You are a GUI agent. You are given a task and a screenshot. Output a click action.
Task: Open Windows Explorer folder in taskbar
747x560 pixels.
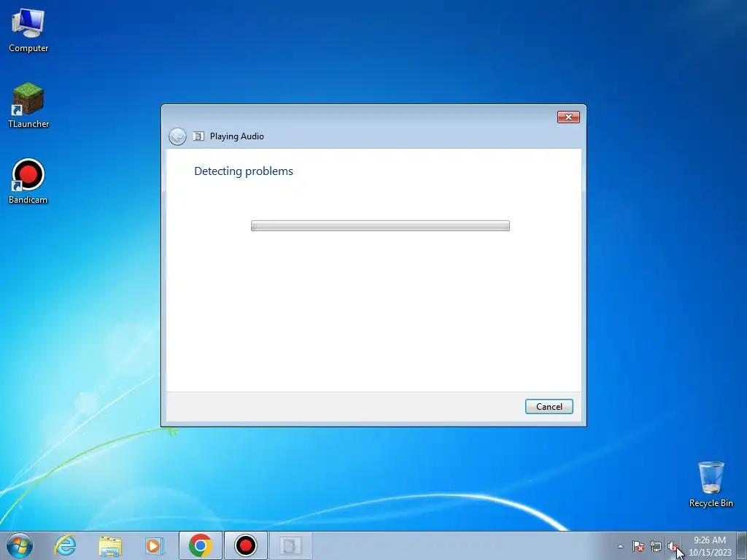click(x=110, y=545)
